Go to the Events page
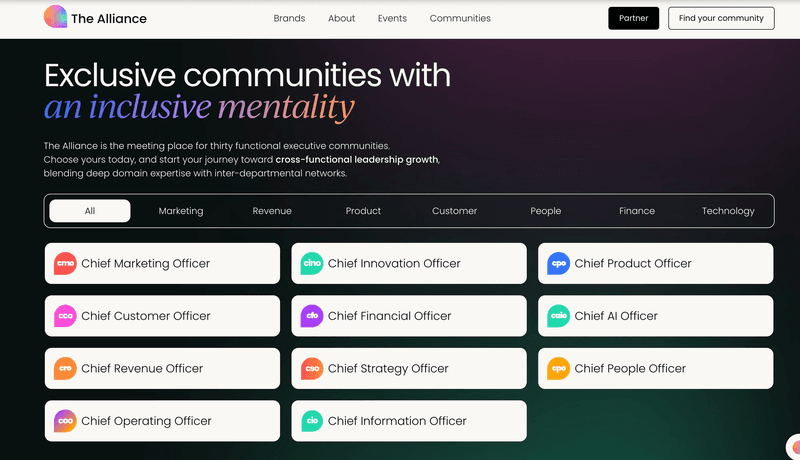The image size is (800, 460). click(x=392, y=18)
